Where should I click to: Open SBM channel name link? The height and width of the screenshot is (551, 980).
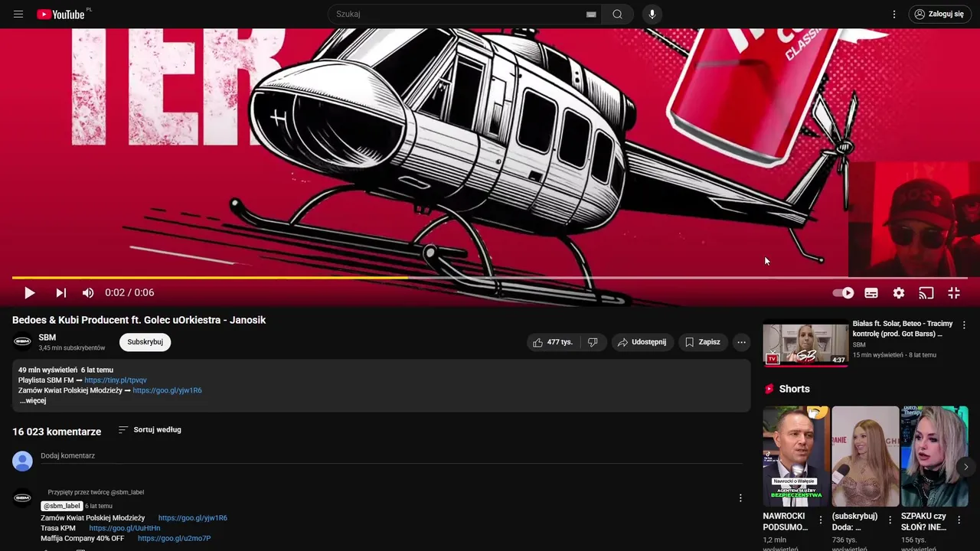coord(47,337)
